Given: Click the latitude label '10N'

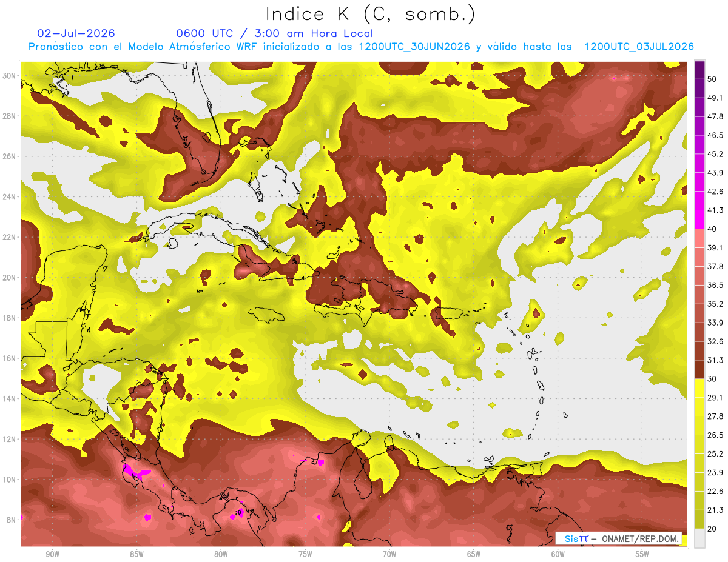Looking at the screenshot, I should [9, 480].
